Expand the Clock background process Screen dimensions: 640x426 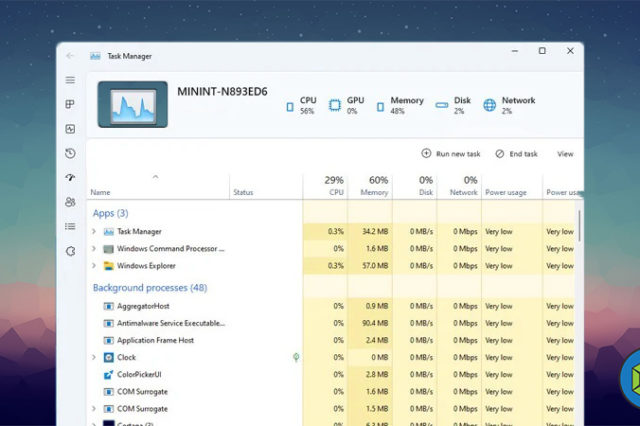point(94,357)
